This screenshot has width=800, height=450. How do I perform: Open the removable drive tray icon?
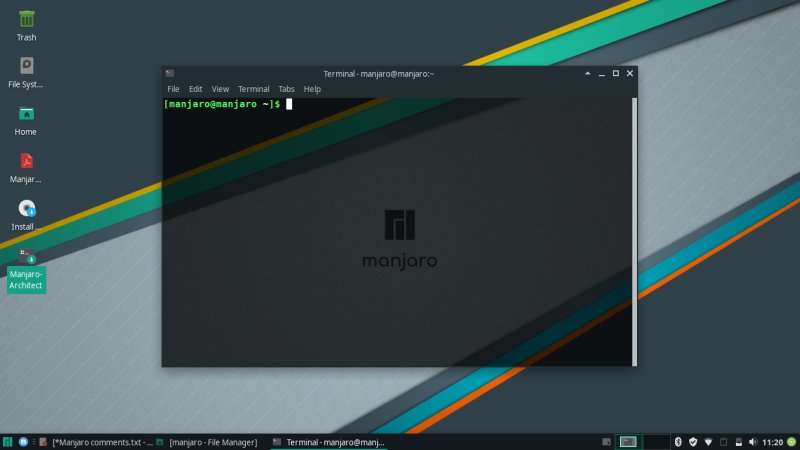pos(738,442)
